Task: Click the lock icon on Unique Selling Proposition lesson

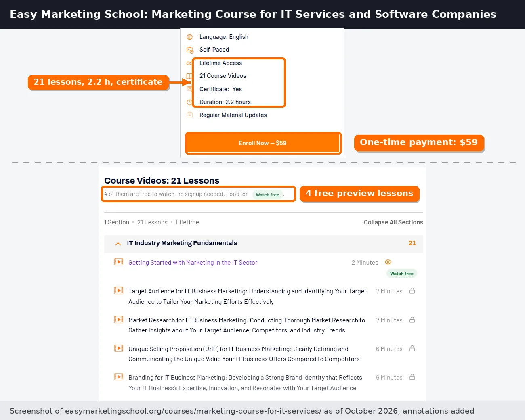Action: tap(412, 348)
